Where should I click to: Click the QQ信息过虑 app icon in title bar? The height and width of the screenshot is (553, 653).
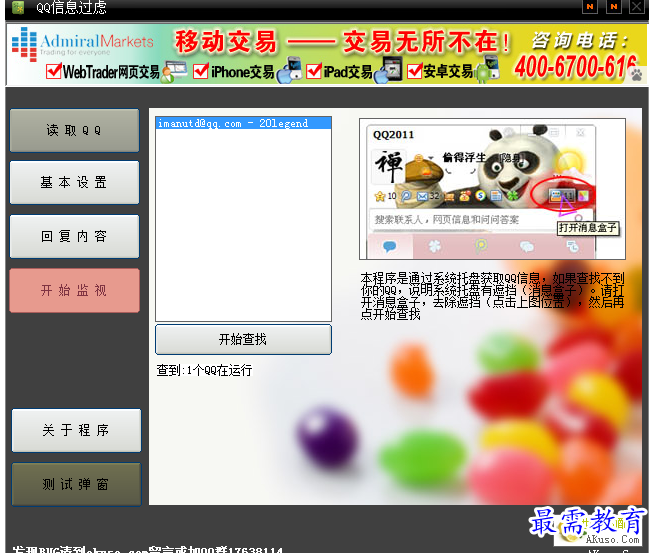coord(18,7)
